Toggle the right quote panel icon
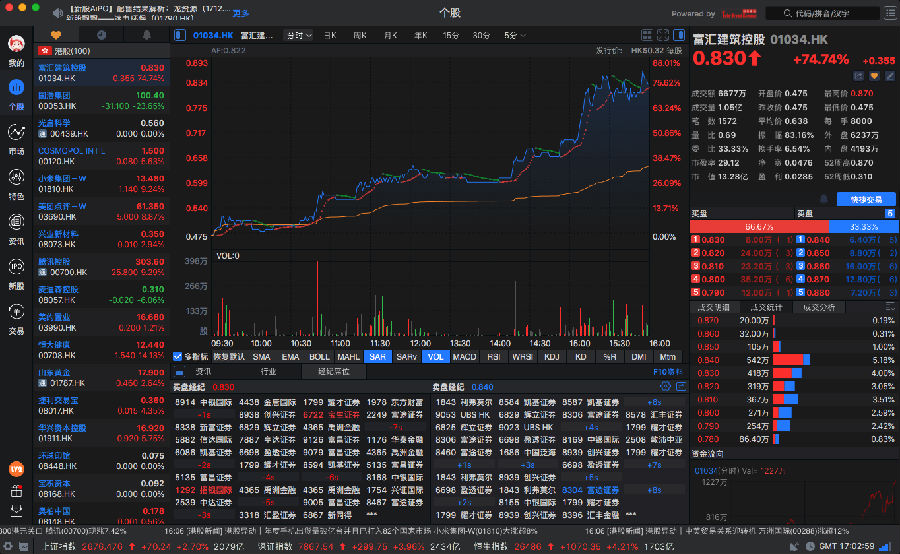Image resolution: width=900 pixels, height=554 pixels. (x=679, y=35)
